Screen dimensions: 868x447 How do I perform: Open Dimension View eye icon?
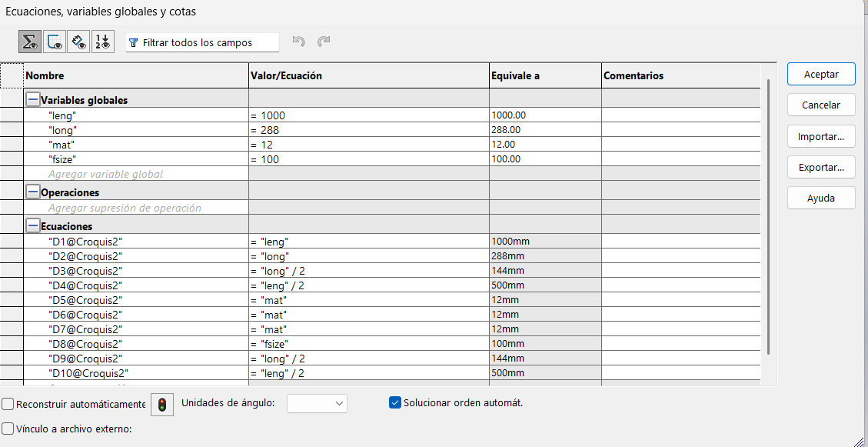click(78, 42)
